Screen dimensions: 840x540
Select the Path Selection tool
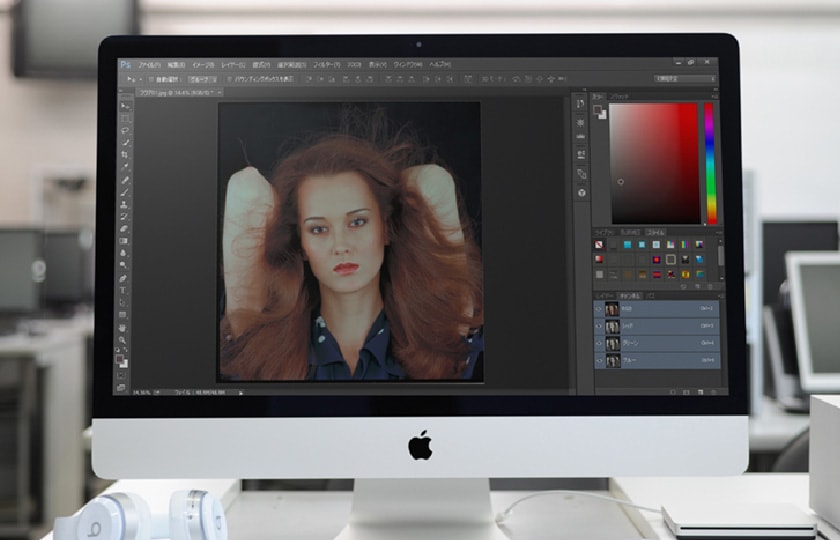coord(125,303)
